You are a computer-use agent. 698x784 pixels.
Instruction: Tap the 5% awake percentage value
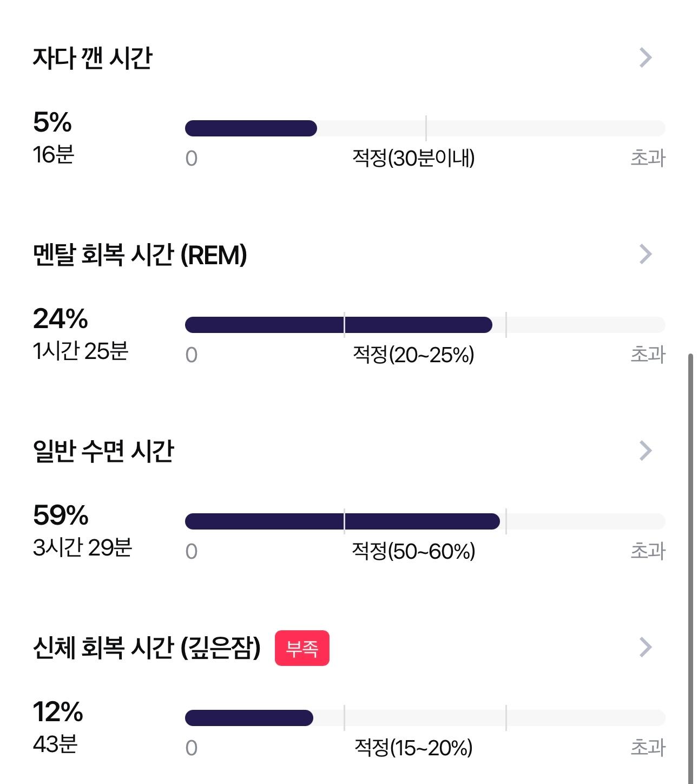coord(52,122)
